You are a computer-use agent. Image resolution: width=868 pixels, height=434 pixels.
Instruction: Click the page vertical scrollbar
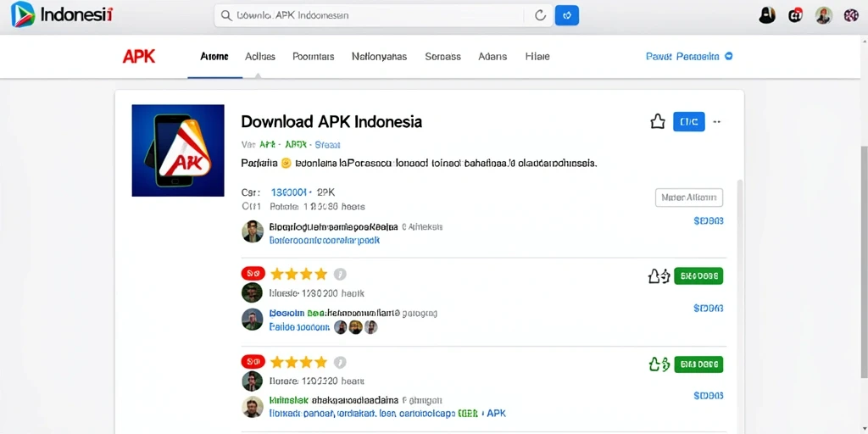(x=864, y=263)
